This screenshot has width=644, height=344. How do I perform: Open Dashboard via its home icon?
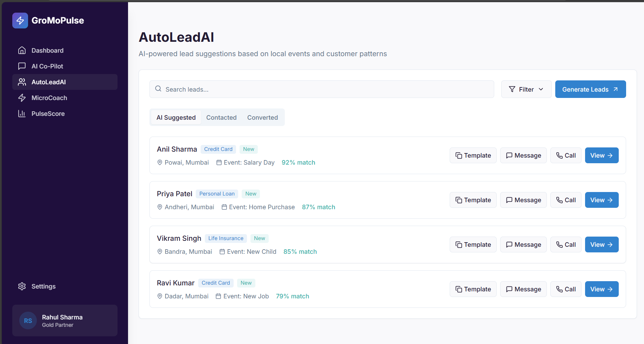[x=22, y=50]
